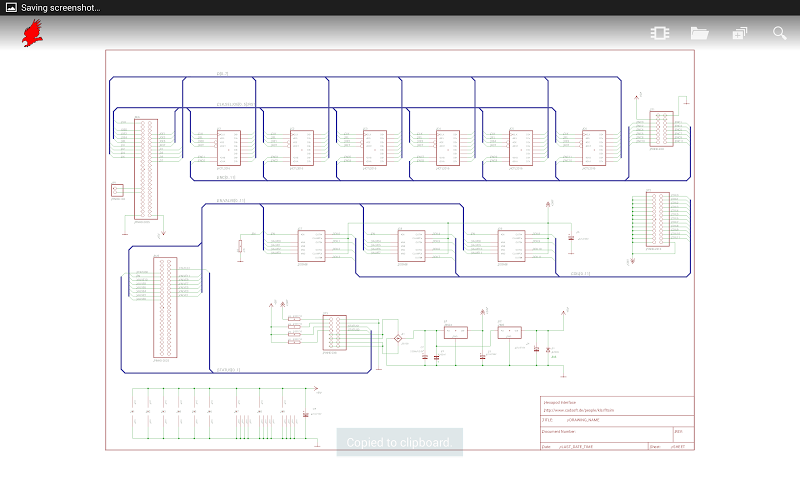Select the small two-pin connector symbol
800x500 pixels.
point(117,190)
